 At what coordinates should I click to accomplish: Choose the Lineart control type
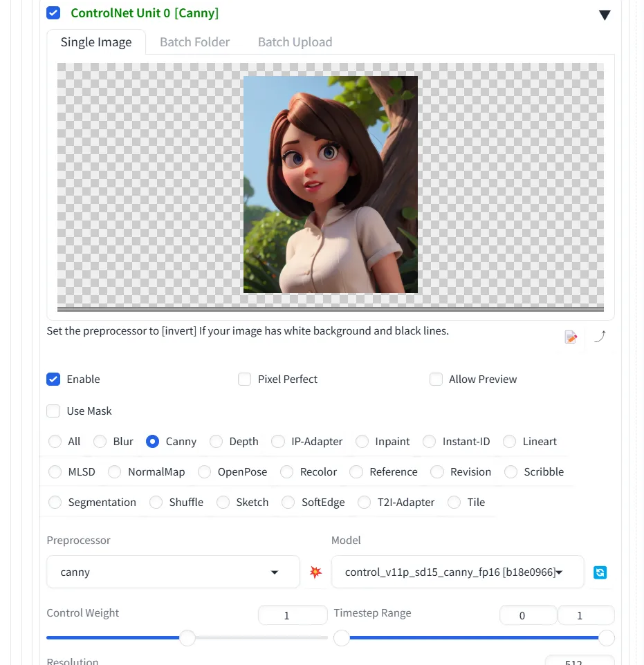coord(510,441)
